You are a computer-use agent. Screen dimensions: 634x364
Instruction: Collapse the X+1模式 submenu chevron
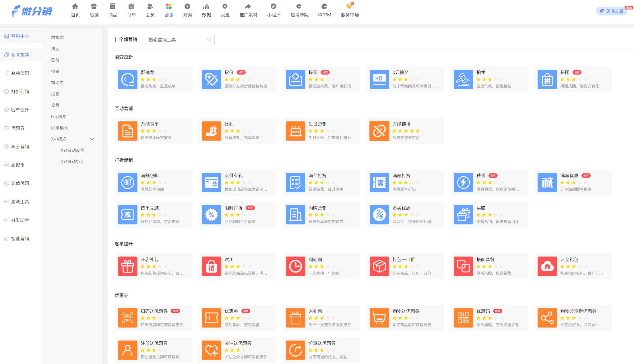92,139
